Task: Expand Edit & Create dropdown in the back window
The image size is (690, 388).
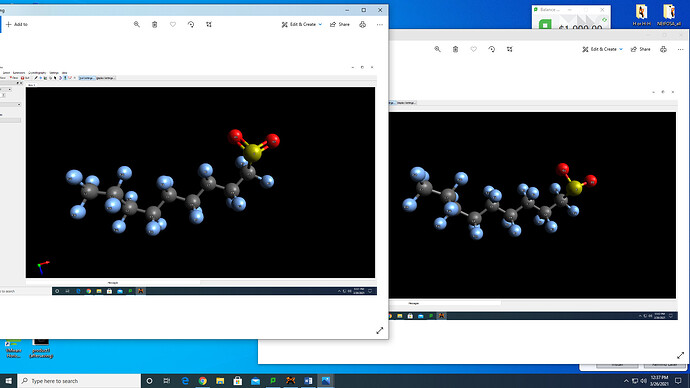Action: (602, 49)
